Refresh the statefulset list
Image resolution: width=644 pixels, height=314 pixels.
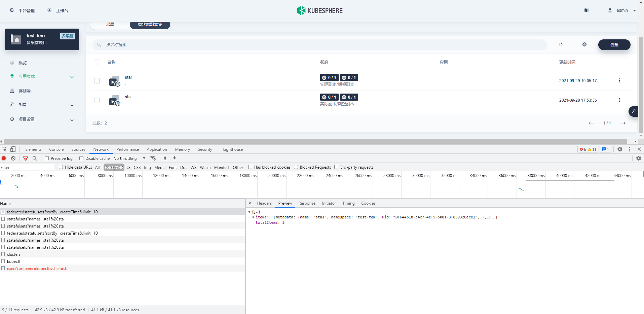coord(561,44)
